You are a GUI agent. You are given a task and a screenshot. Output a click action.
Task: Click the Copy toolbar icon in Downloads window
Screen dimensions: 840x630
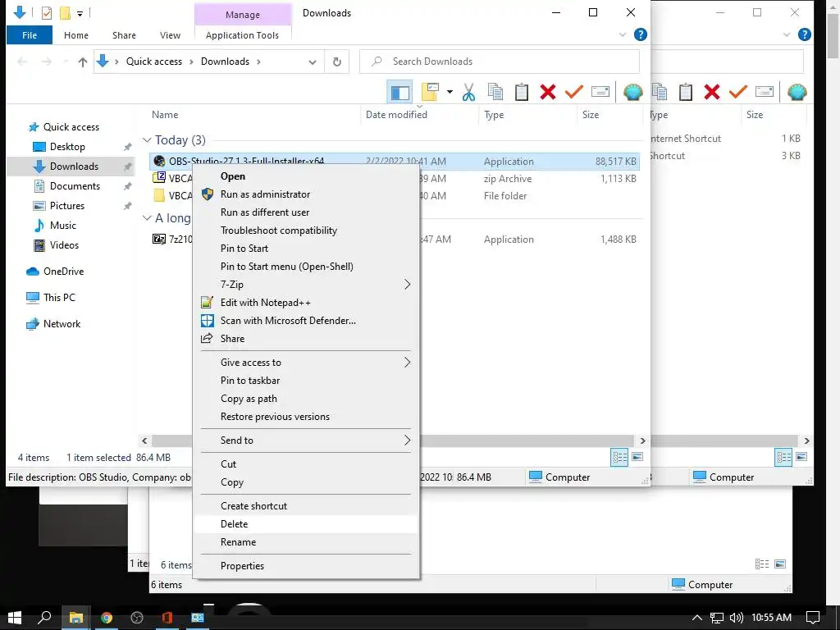click(495, 92)
